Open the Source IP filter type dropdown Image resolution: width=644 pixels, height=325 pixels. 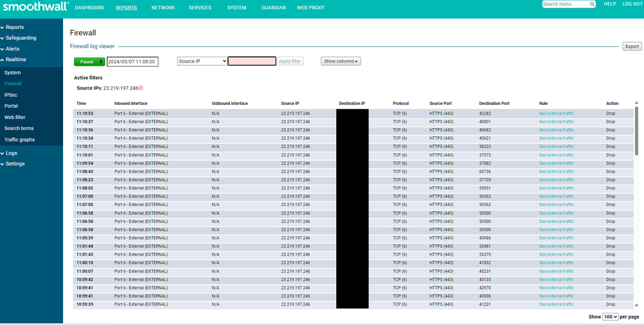(202, 61)
